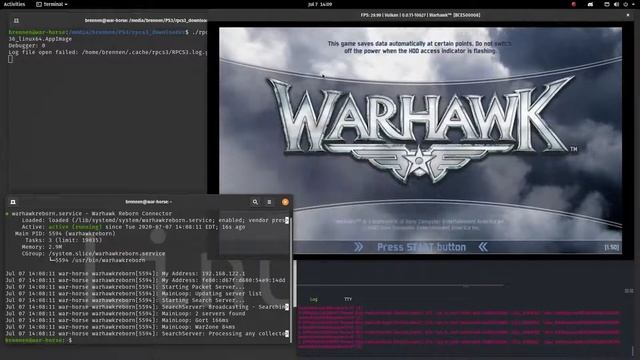Viewport: 640px width, 360px height.
Task: Open the Activities overview
Action: [x=14, y=4]
